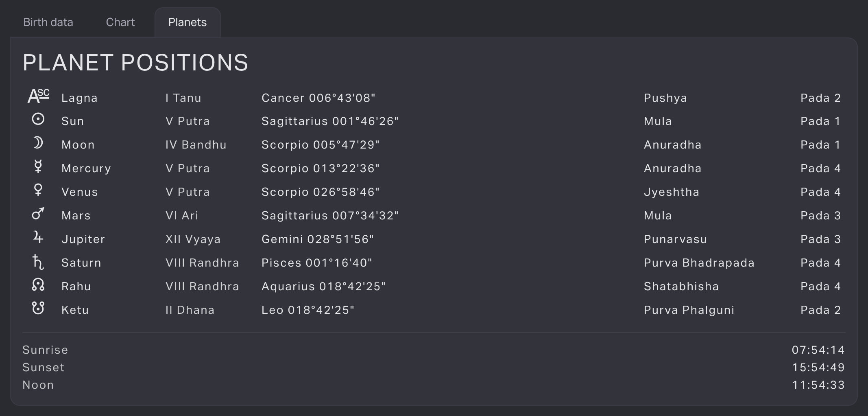868x416 pixels.
Task: Click the Saturn planet glyph
Action: [x=38, y=262]
